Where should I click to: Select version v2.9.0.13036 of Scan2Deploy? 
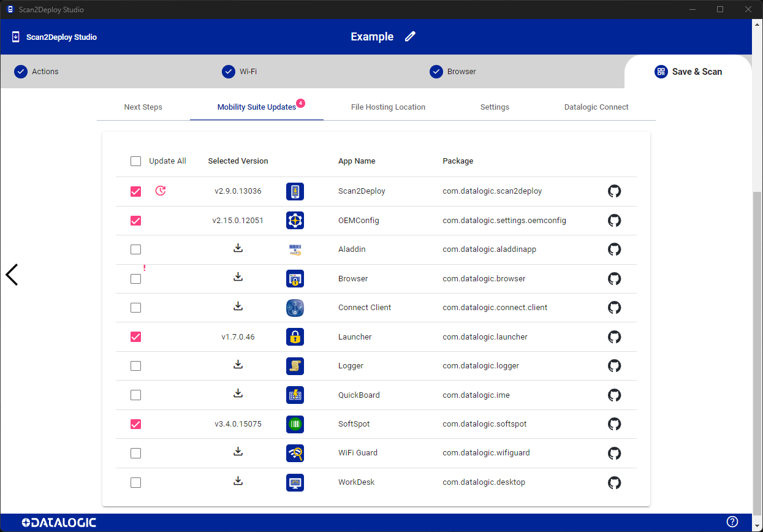click(x=238, y=191)
